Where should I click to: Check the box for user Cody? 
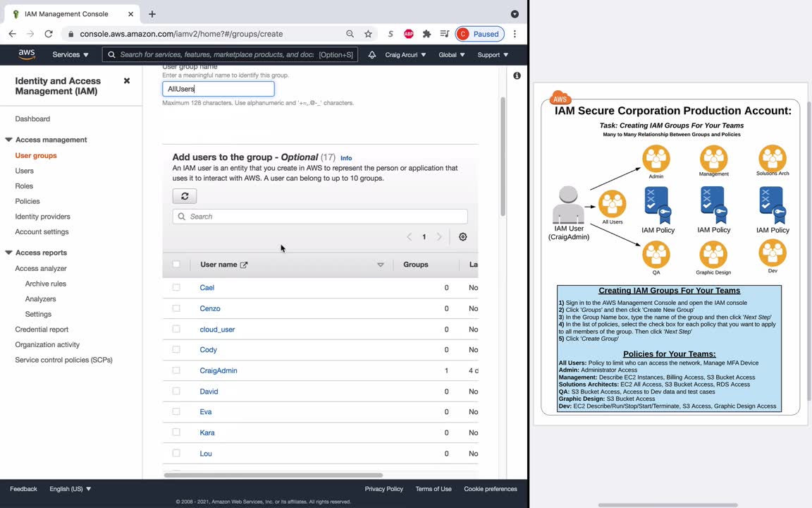176,349
